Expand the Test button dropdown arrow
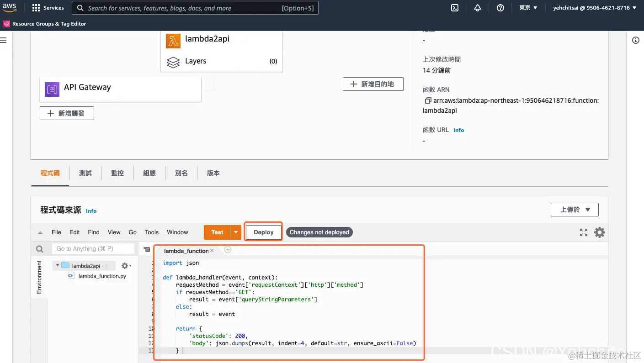 click(x=236, y=232)
